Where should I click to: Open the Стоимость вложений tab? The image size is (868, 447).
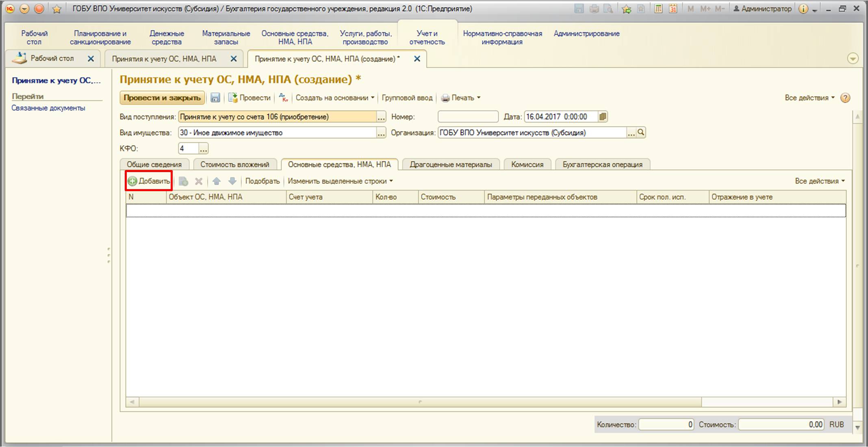pyautogui.click(x=234, y=164)
